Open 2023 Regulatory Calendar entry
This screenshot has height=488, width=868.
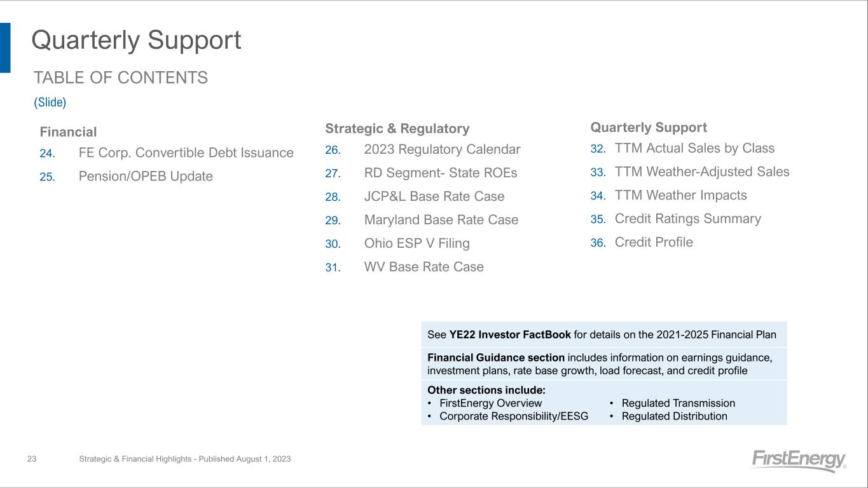click(442, 150)
